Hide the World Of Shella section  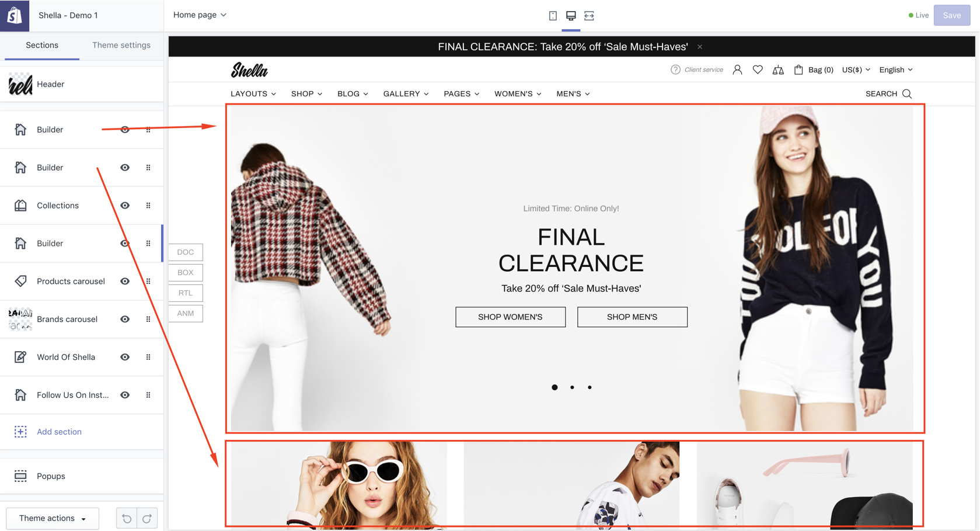coord(125,358)
